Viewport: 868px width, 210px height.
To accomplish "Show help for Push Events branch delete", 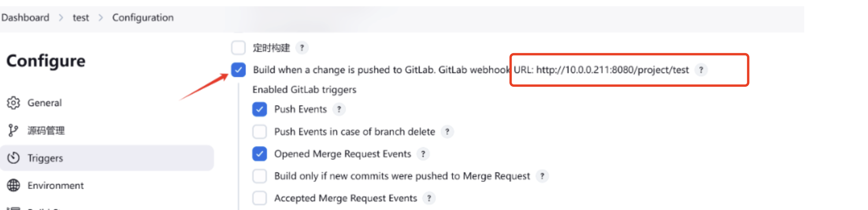I will click(x=447, y=132).
